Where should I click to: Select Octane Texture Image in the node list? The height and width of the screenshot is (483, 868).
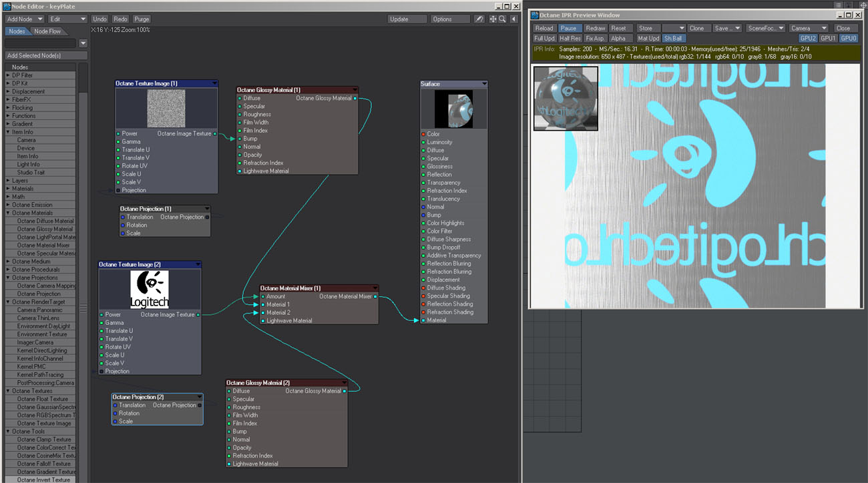click(x=44, y=424)
